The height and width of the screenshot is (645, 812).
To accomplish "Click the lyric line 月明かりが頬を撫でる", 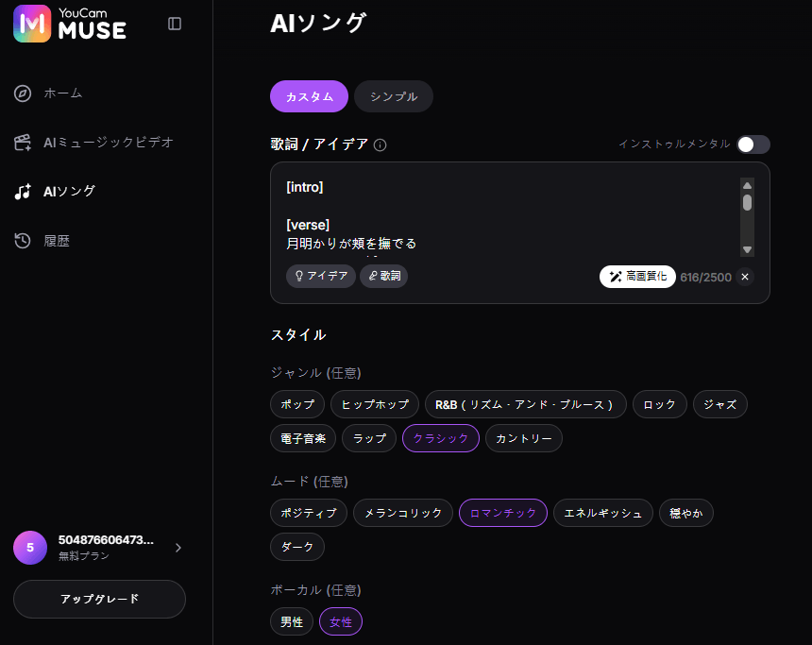I will click(351, 244).
